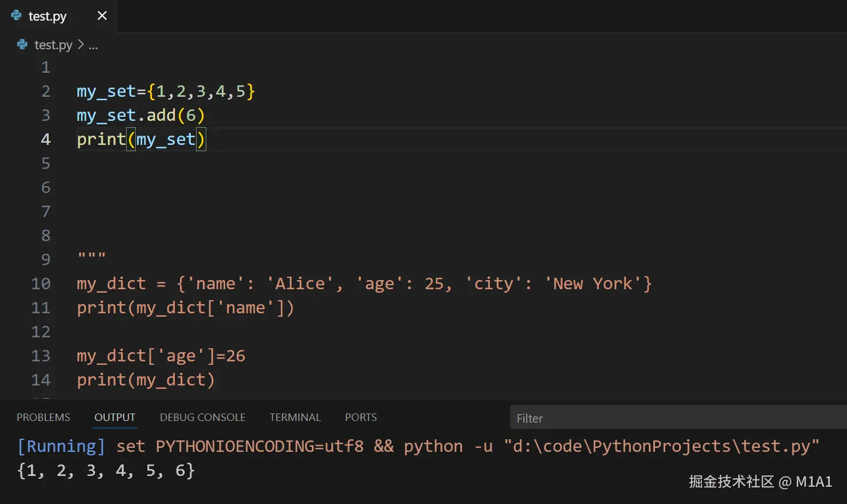Click the {1, 2, 3, 4, 5, 6} output result
This screenshot has width=847, height=504.
tap(106, 471)
